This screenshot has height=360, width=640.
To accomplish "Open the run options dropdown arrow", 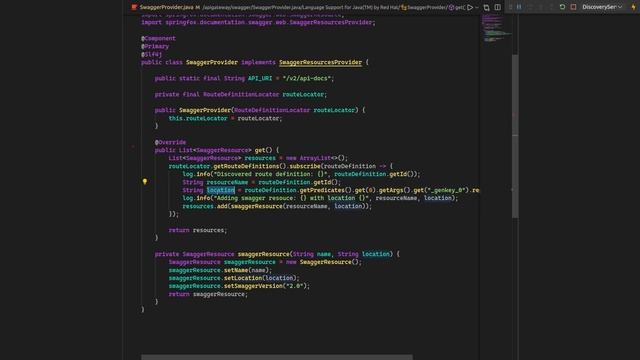I will click(x=477, y=7).
